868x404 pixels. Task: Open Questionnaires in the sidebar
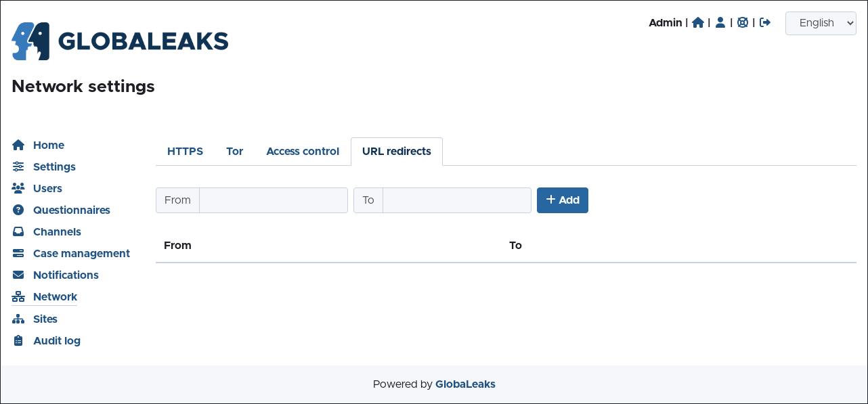pyautogui.click(x=71, y=210)
